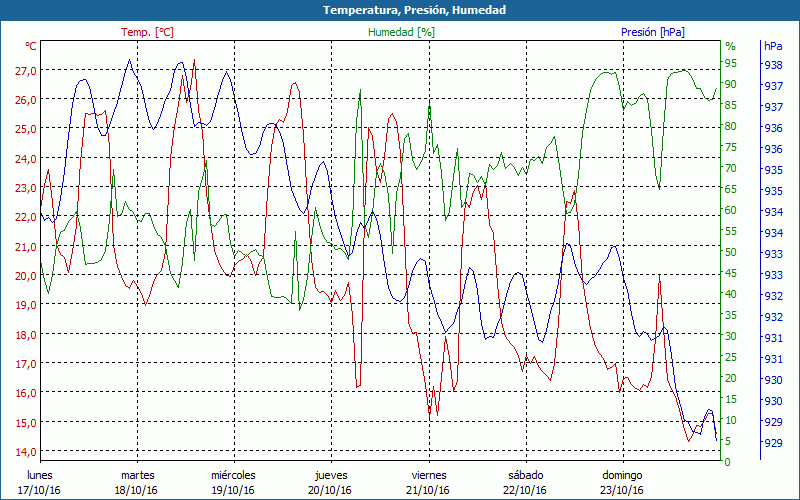Viewport: 800px width, 500px height.
Task: Select the Presión [hPa] legend label
Action: (653, 32)
